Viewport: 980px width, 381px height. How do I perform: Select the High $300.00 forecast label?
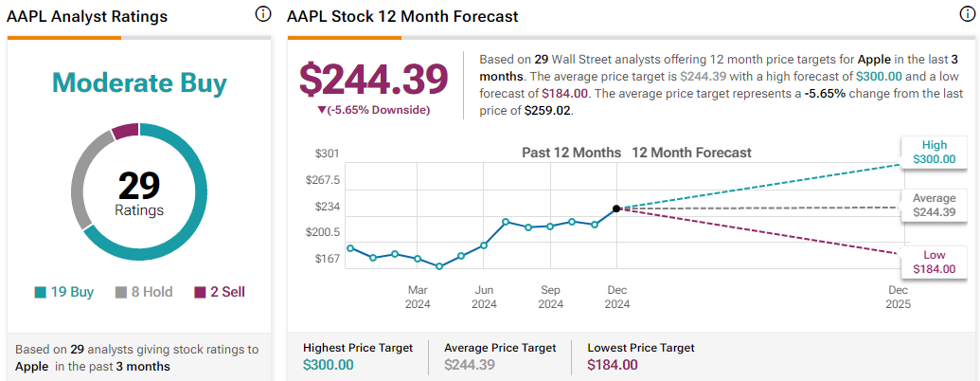933,153
